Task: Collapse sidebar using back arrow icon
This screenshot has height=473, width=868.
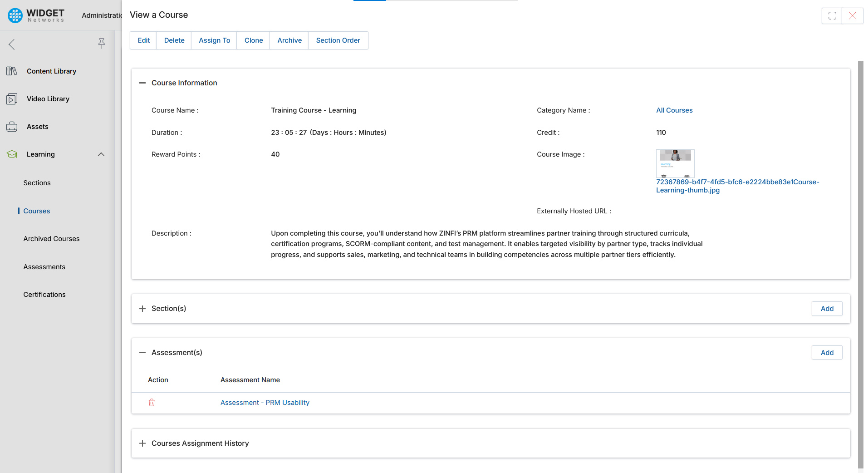Action: click(x=12, y=44)
